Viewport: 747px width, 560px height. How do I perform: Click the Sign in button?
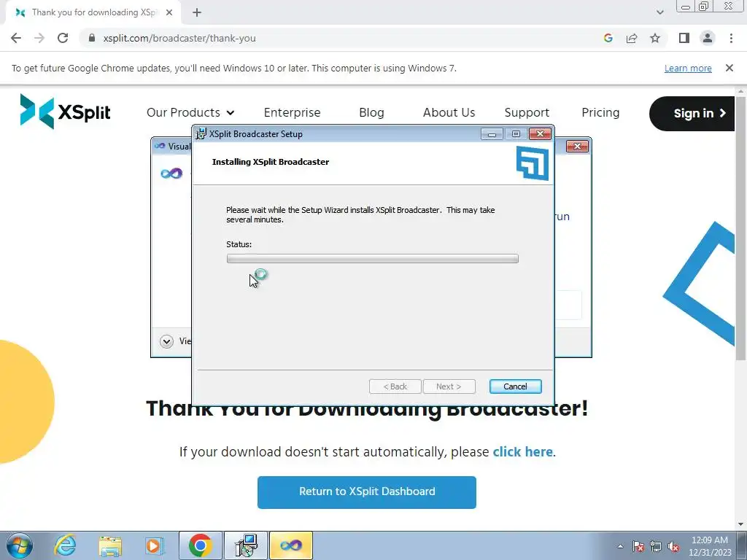click(x=693, y=113)
